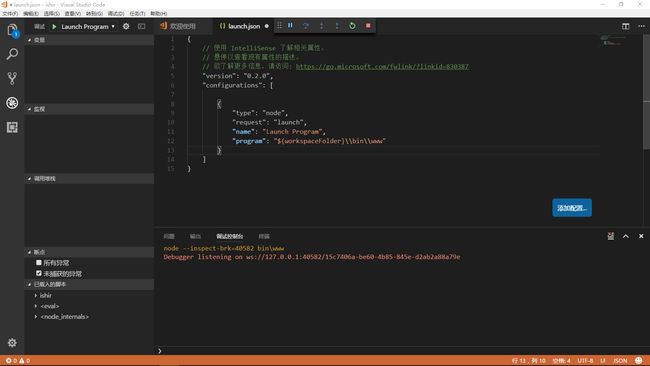Click the line and column indicator in the status bar
Viewport: 650px width, 366px height.
click(x=529, y=361)
